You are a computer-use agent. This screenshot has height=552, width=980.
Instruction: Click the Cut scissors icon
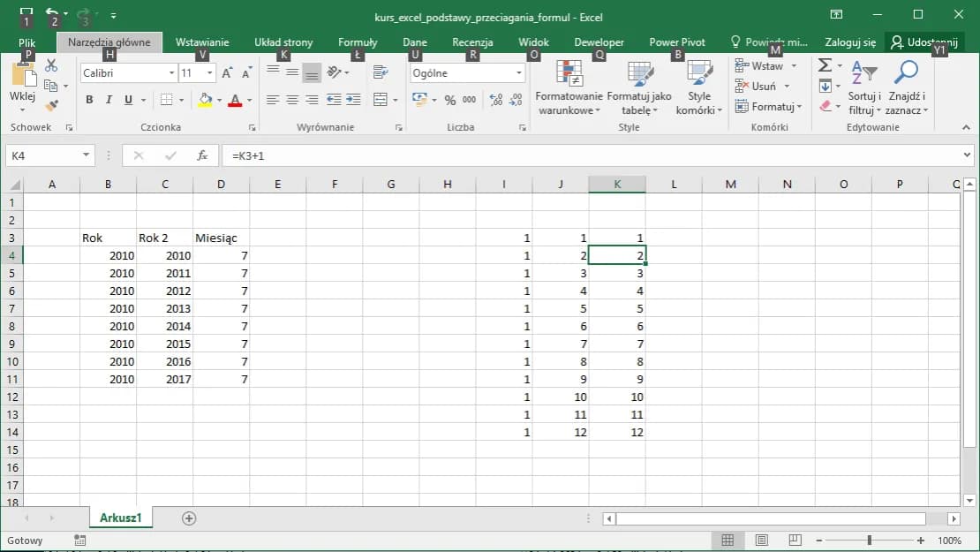[50, 66]
